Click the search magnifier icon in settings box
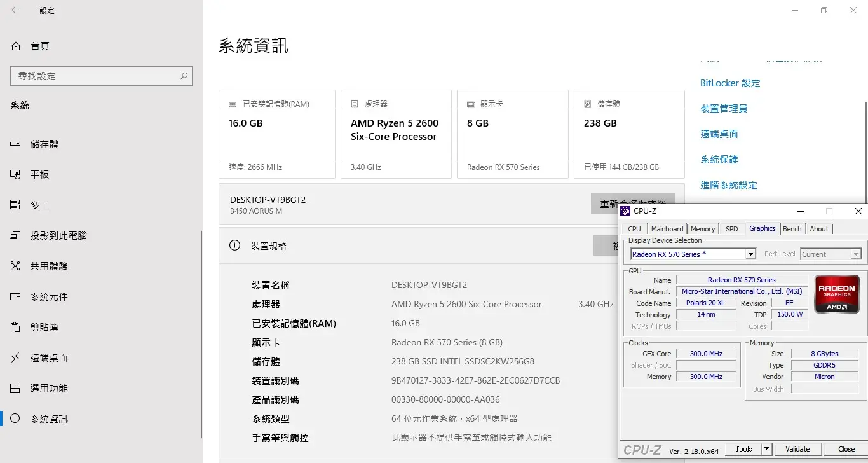 pos(184,76)
